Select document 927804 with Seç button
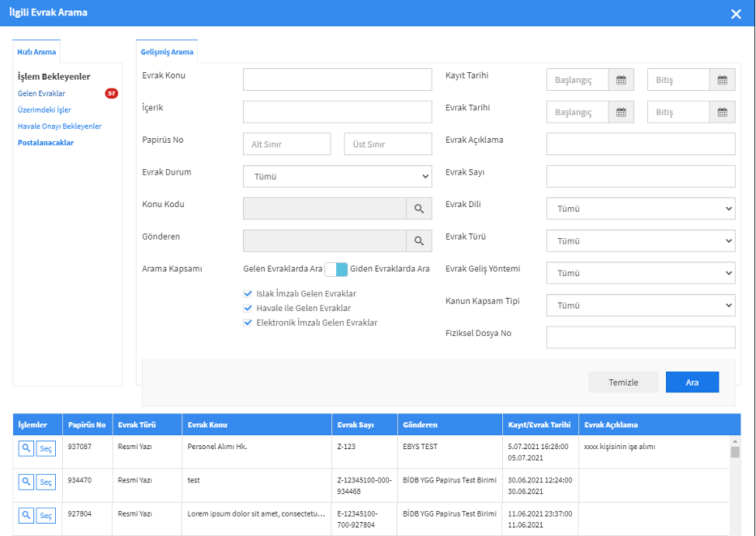 tap(46, 515)
